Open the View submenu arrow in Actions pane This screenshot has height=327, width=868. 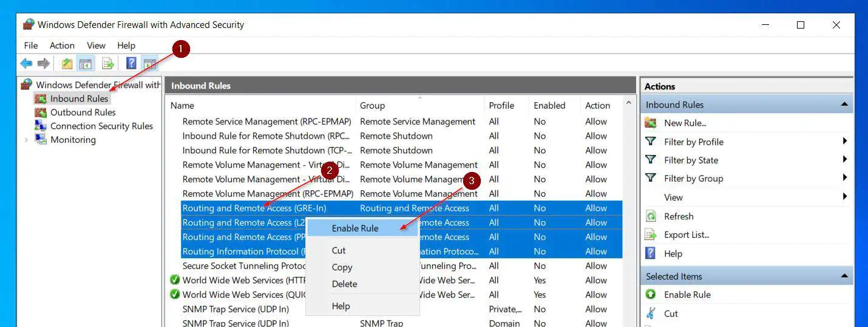pyautogui.click(x=844, y=197)
